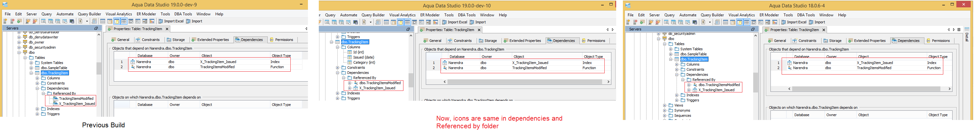This screenshot has height=135, width=980.
Task: Switch to Constraints tab in the dev-9 window
Action: click(x=147, y=40)
